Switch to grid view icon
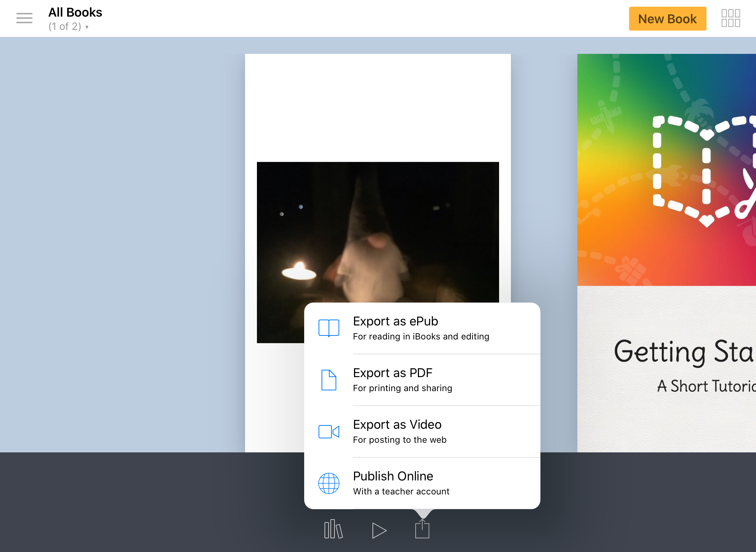756x552 pixels. tap(731, 18)
